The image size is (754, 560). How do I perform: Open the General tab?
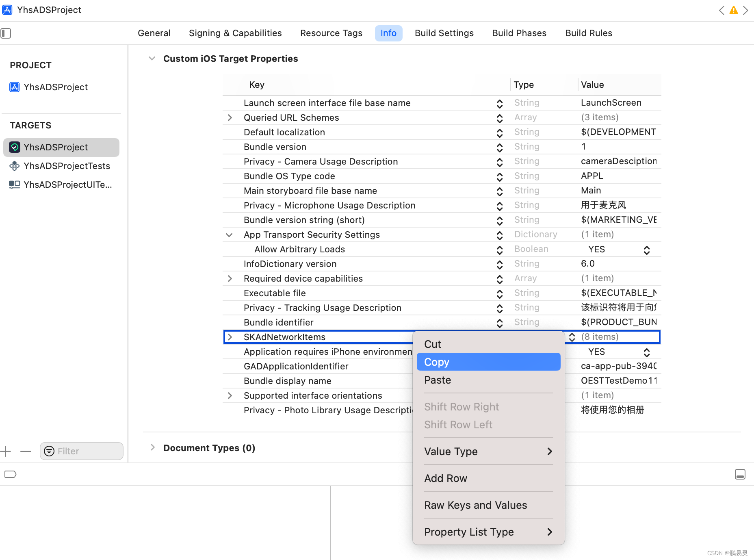click(154, 33)
